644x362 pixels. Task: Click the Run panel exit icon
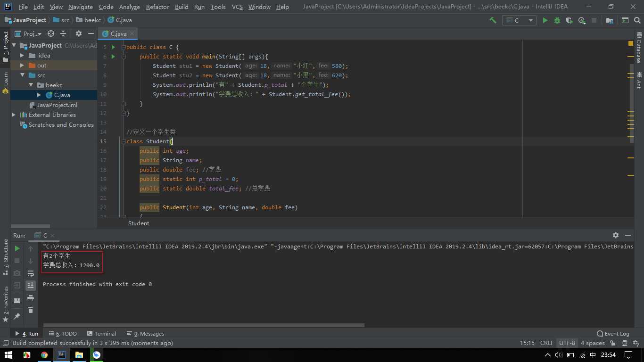pyautogui.click(x=17, y=285)
